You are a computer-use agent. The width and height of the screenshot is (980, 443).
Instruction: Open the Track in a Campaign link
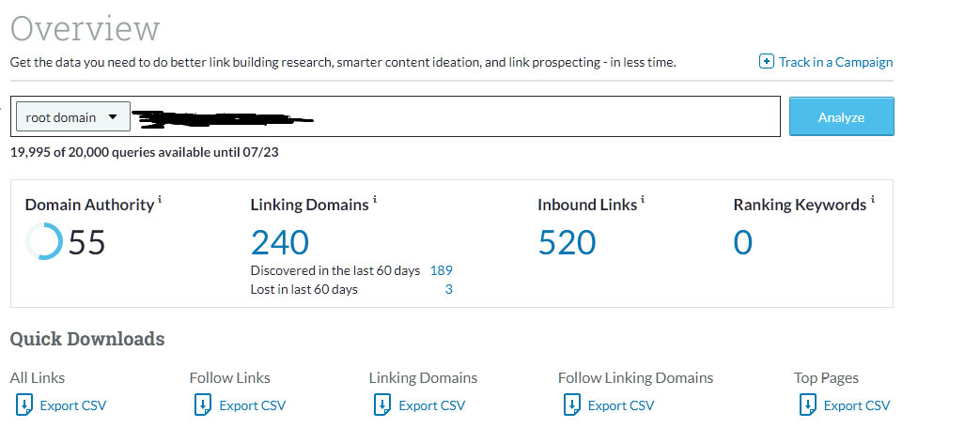point(835,62)
